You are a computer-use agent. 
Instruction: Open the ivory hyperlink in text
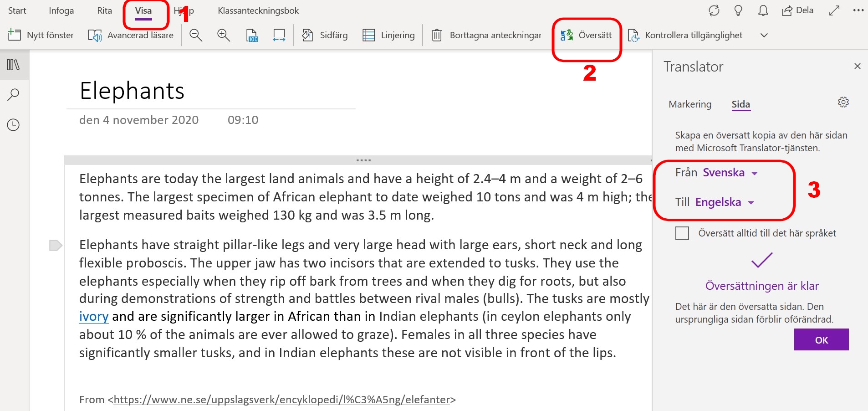(94, 316)
